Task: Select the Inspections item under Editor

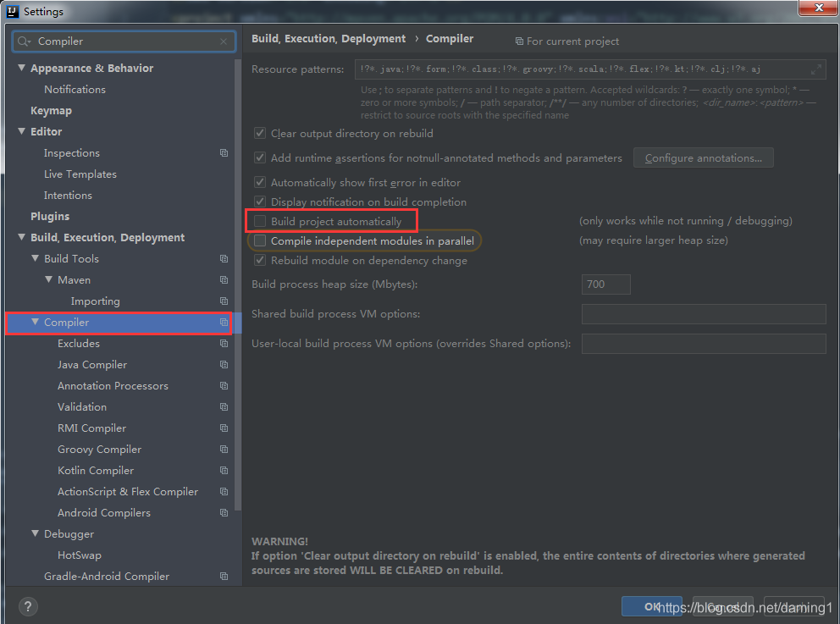Action: pyautogui.click(x=72, y=153)
